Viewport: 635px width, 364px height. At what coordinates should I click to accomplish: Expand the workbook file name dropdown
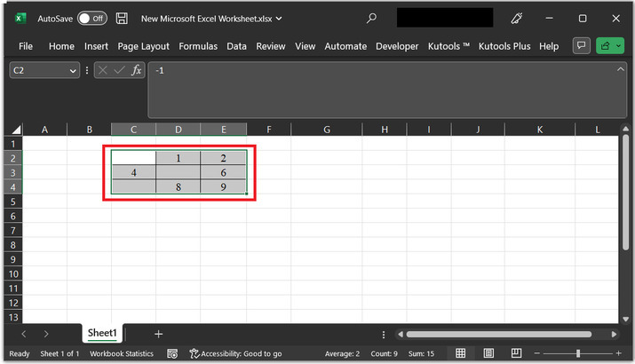(279, 19)
